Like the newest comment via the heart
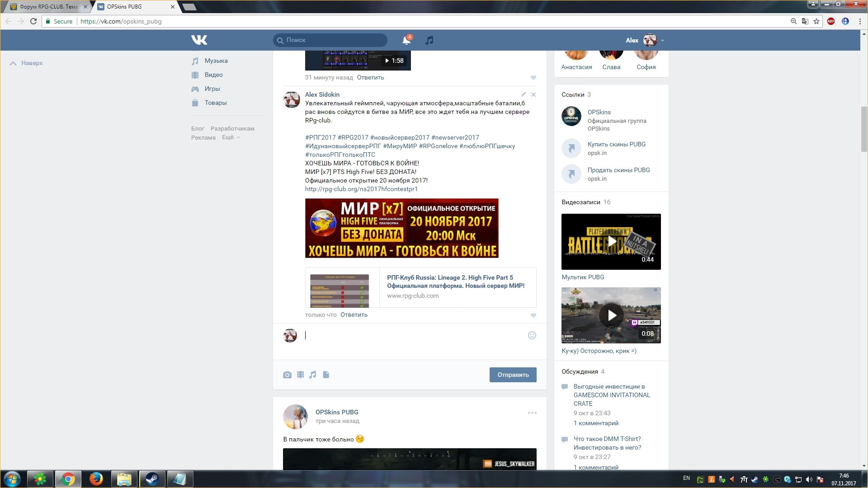Image resolution: width=868 pixels, height=488 pixels. click(x=533, y=315)
